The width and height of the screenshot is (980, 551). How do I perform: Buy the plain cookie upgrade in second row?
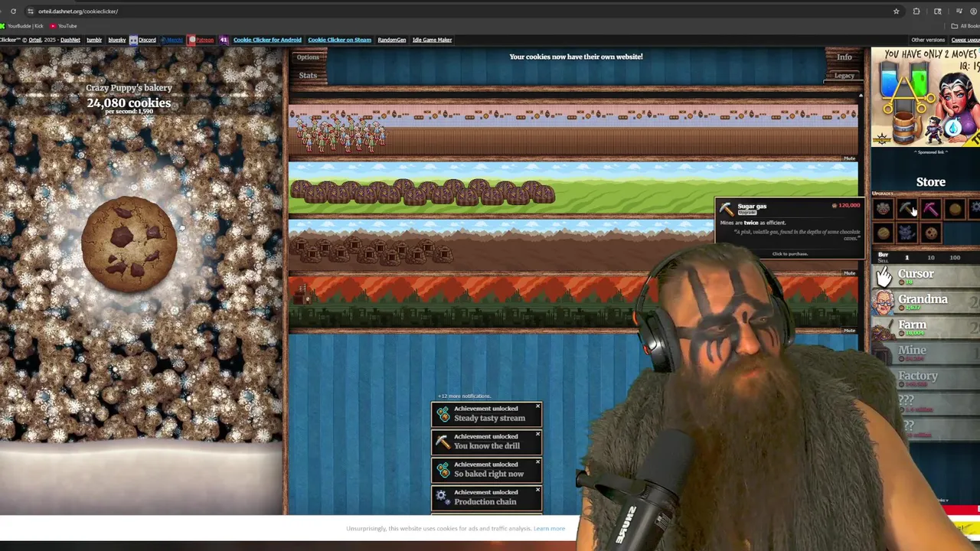pos(883,233)
